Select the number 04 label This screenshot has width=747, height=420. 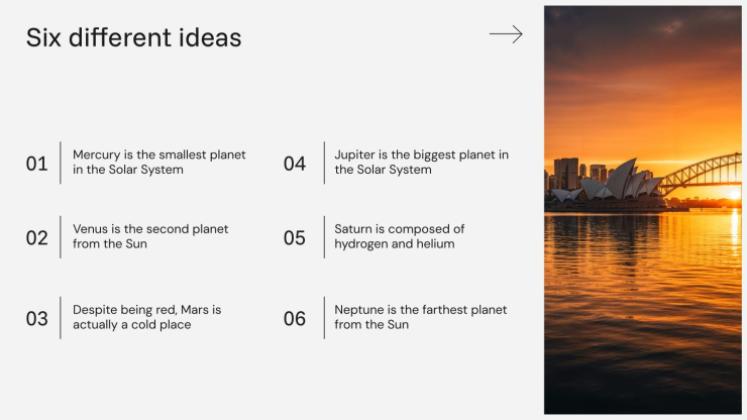click(294, 163)
